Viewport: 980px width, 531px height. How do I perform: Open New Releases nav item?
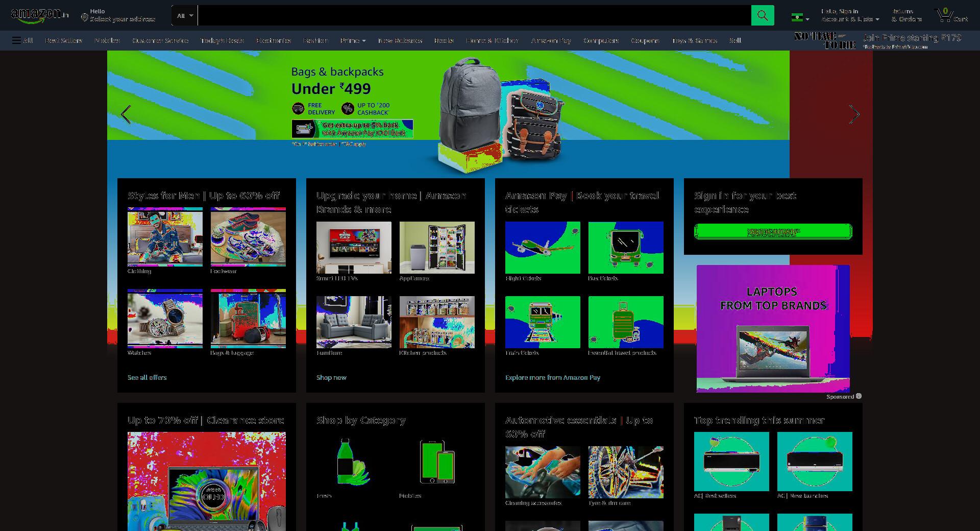[x=400, y=40]
